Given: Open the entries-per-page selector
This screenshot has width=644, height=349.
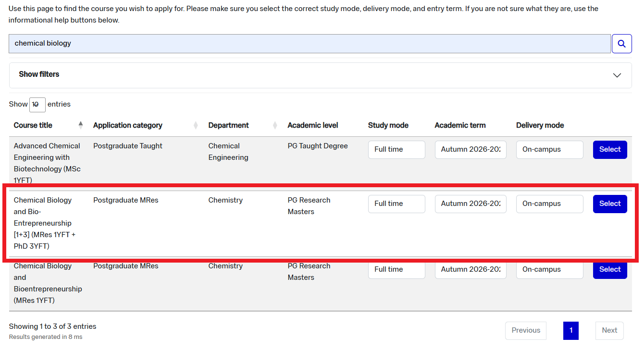Looking at the screenshot, I should click(37, 105).
